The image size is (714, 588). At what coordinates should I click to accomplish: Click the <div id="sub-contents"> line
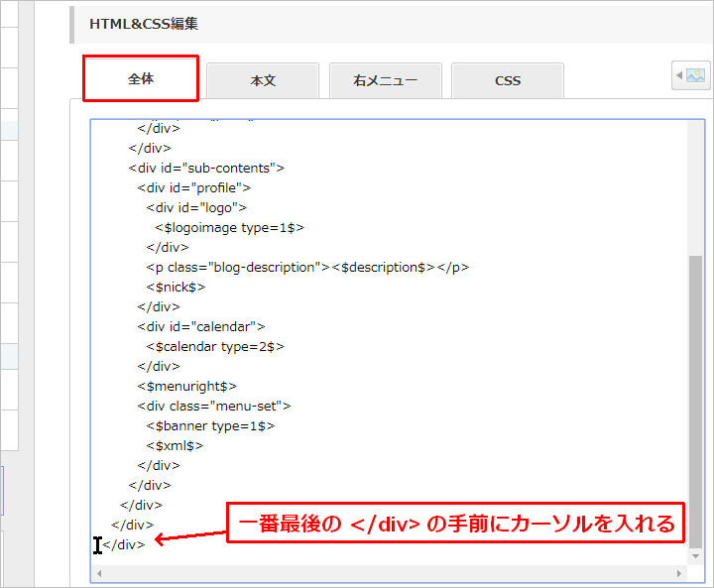pyautogui.click(x=206, y=168)
